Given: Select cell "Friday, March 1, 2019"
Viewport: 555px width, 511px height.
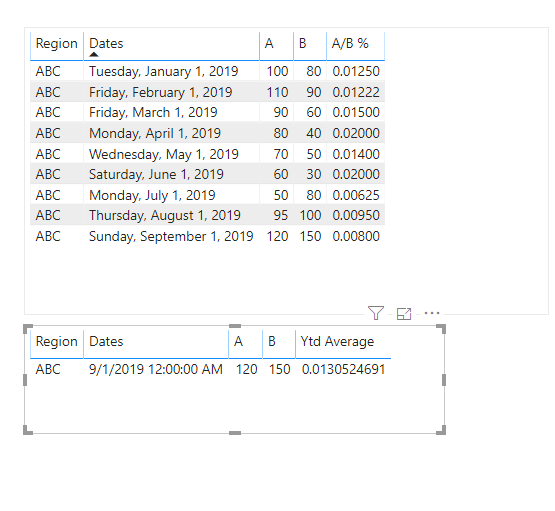Looking at the screenshot, I should pos(153,112).
